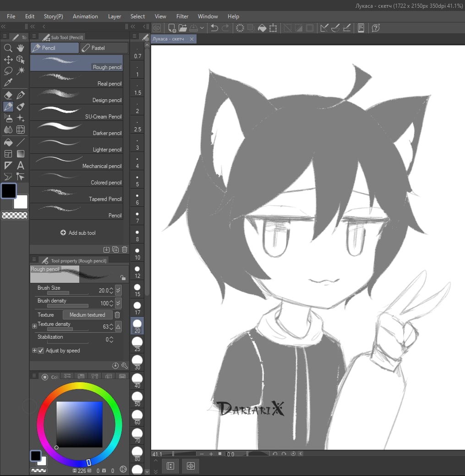The image size is (465, 476).
Task: Pick brush size preset 30
Action: click(x=137, y=362)
